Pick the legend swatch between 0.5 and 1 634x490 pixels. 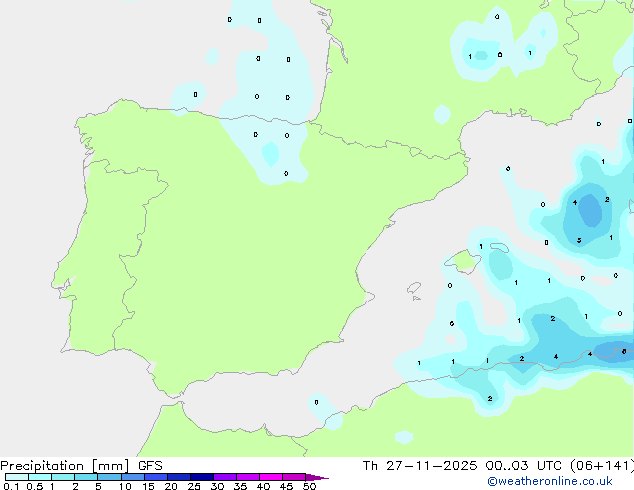coord(40,477)
